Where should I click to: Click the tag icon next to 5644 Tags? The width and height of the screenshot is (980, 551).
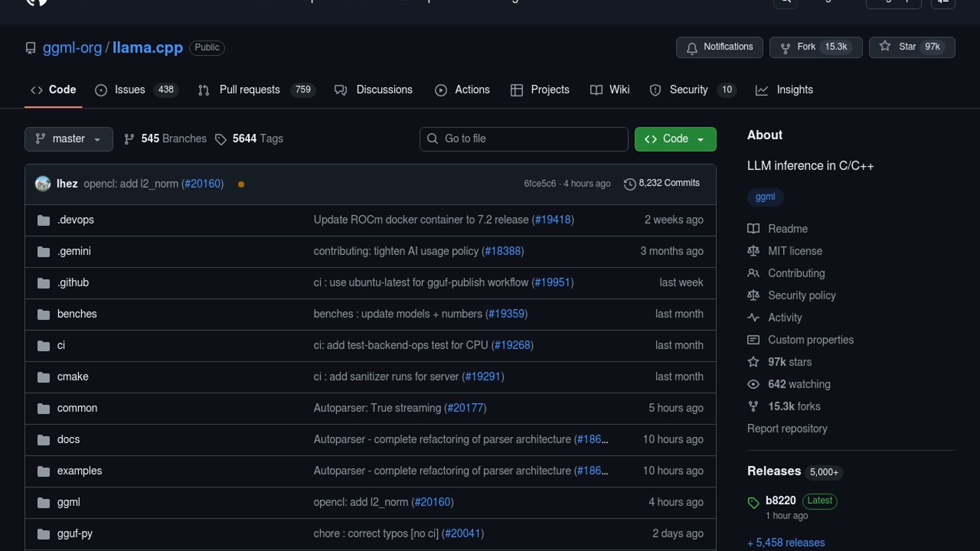(x=220, y=139)
